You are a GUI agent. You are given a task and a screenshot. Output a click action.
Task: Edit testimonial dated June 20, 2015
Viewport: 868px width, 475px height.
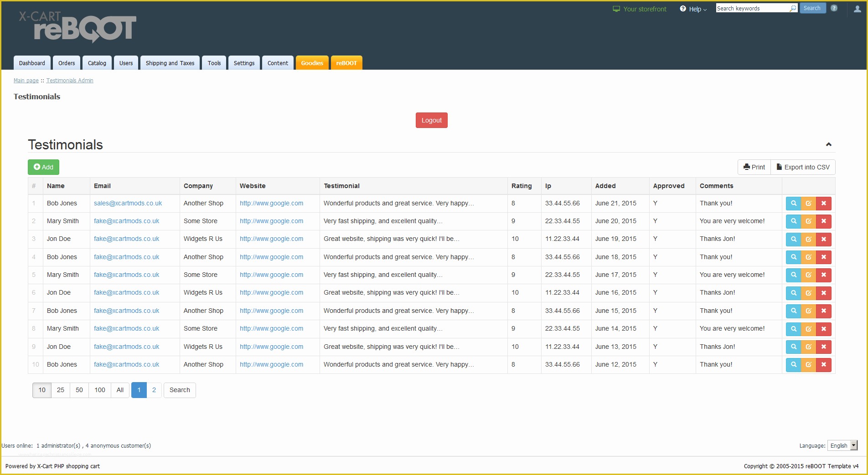[x=808, y=221]
